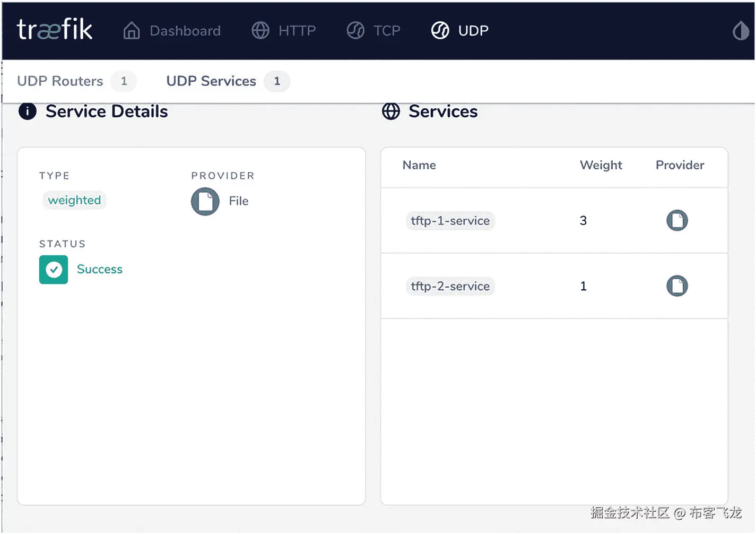Open the tftp-2-service link
The image size is (756, 534).
pos(450,287)
